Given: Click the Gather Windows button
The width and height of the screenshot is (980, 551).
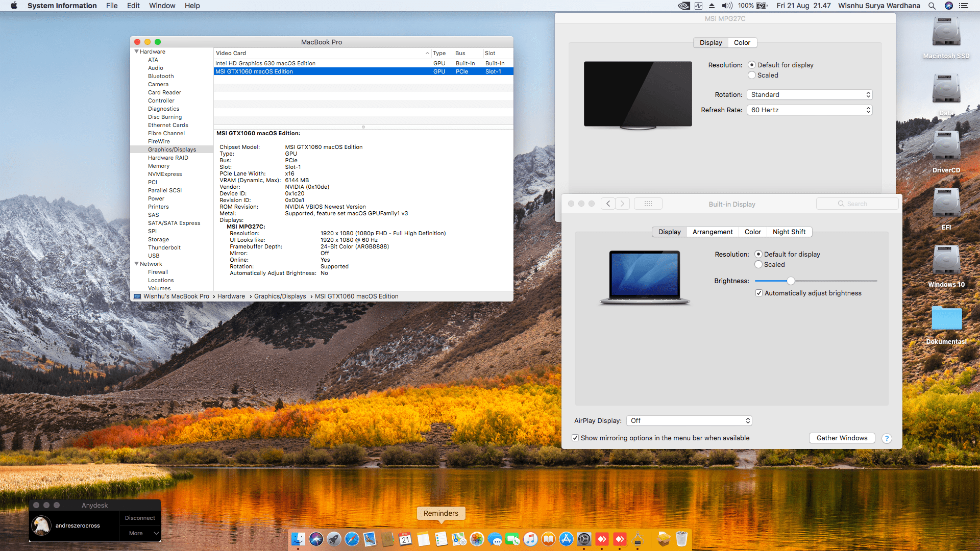Looking at the screenshot, I should tap(842, 438).
